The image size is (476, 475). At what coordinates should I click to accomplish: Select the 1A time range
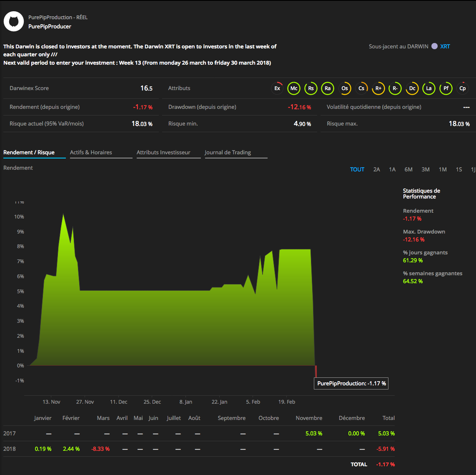pos(392,169)
